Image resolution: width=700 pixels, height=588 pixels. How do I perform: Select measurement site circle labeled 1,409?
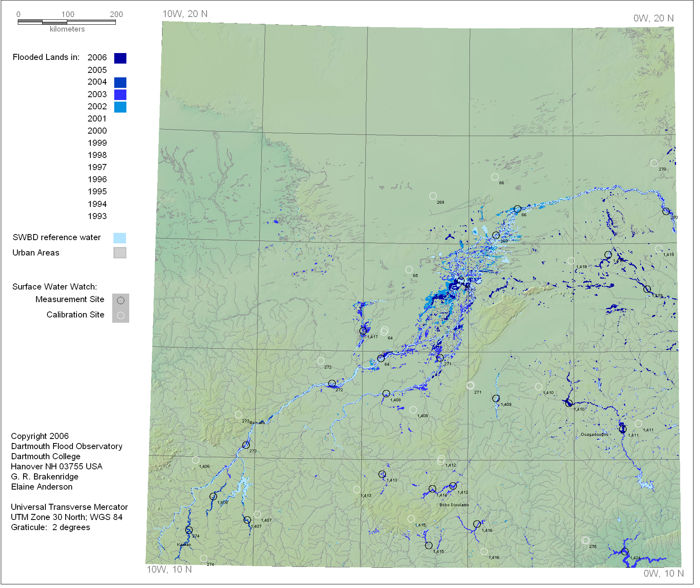[x=496, y=398]
